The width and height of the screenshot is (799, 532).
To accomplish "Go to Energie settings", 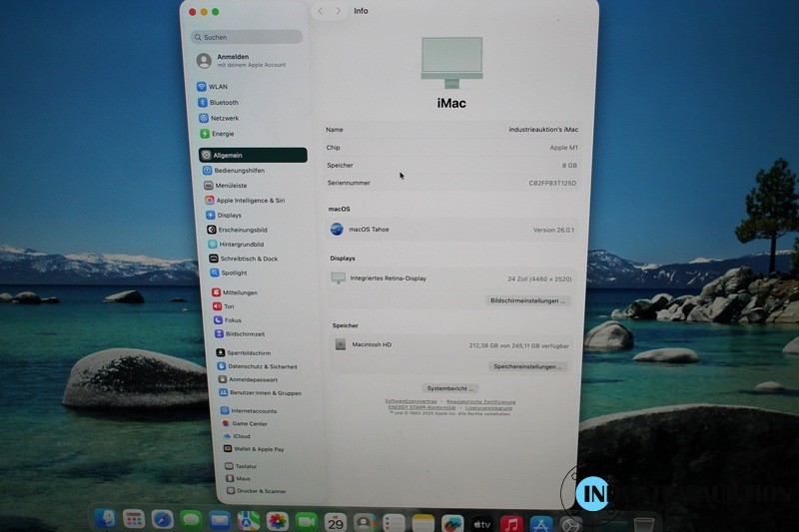I will click(222, 134).
